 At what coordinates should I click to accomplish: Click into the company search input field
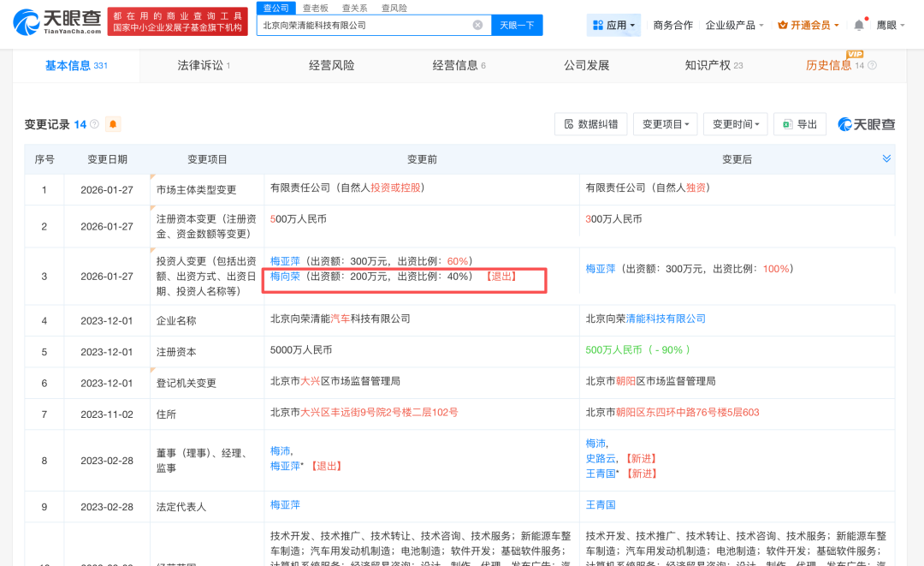point(364,26)
